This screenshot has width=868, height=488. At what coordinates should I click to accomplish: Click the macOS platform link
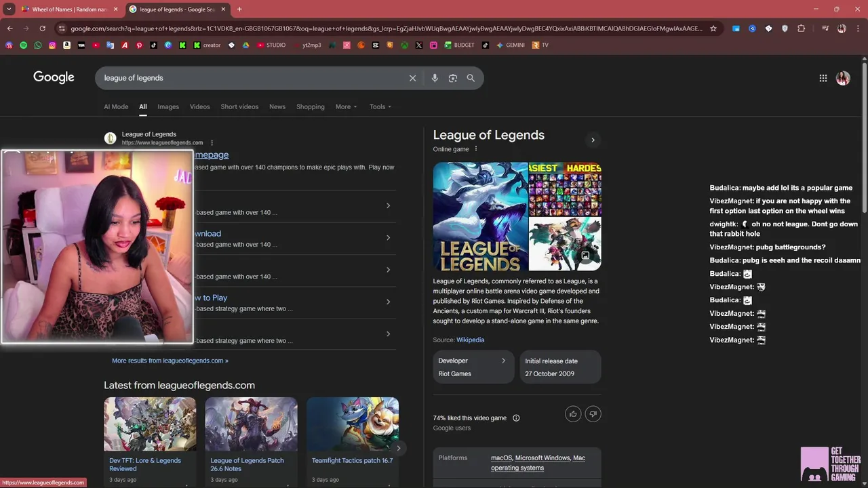click(x=501, y=457)
